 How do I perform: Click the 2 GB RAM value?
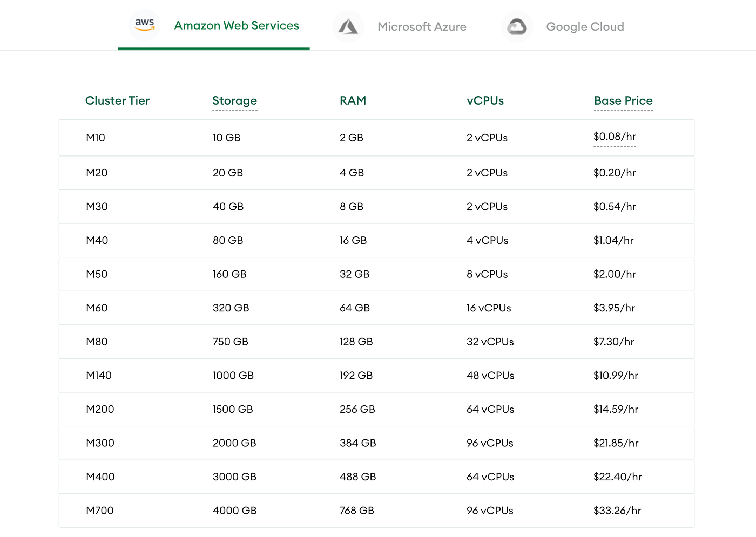pos(352,138)
